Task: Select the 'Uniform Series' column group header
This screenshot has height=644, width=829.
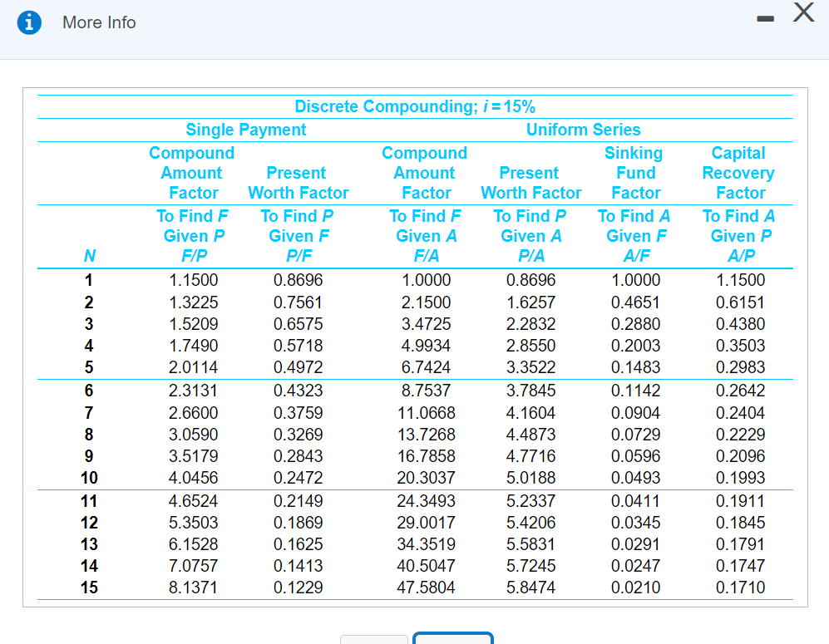Action: [583, 130]
